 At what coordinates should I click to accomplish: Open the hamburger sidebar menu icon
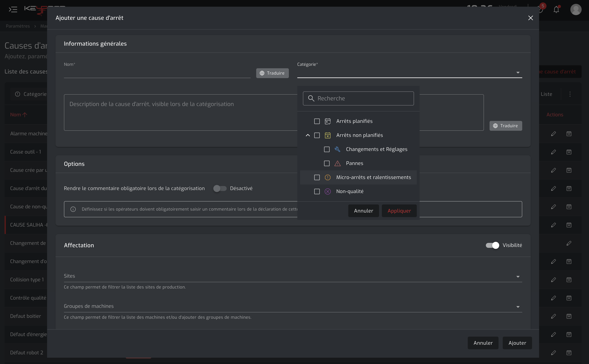click(x=13, y=9)
